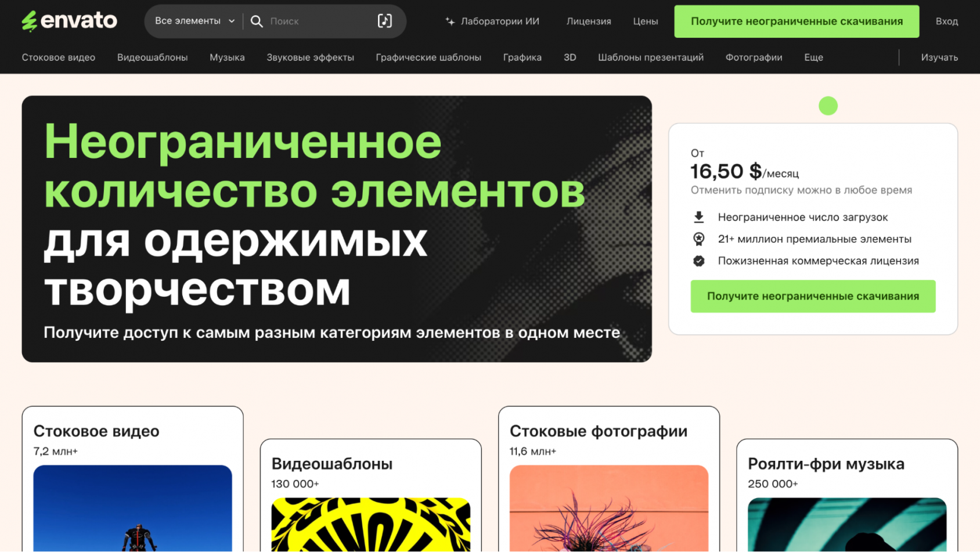Open 3D menu item
Image resolution: width=980 pixels, height=552 pixels.
[x=570, y=57]
